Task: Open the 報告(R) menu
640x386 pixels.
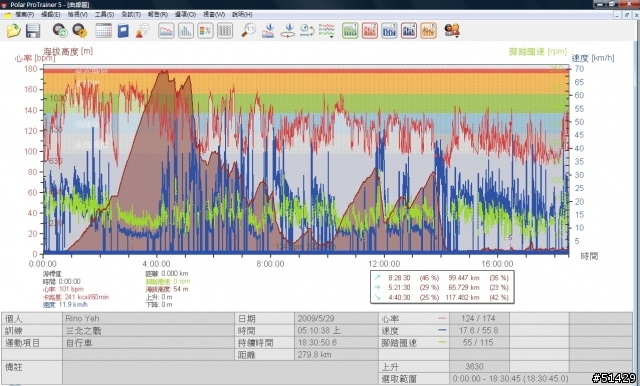Action: pos(158,15)
